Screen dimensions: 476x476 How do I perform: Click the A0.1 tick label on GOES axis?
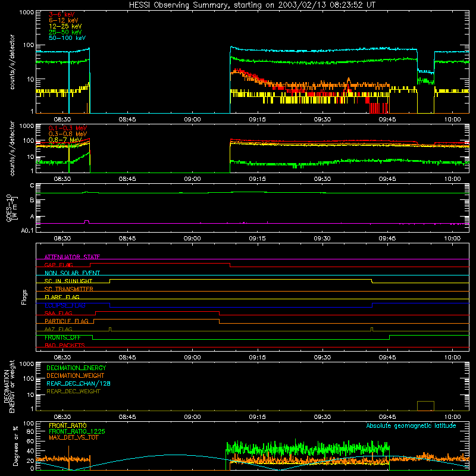click(x=27, y=230)
